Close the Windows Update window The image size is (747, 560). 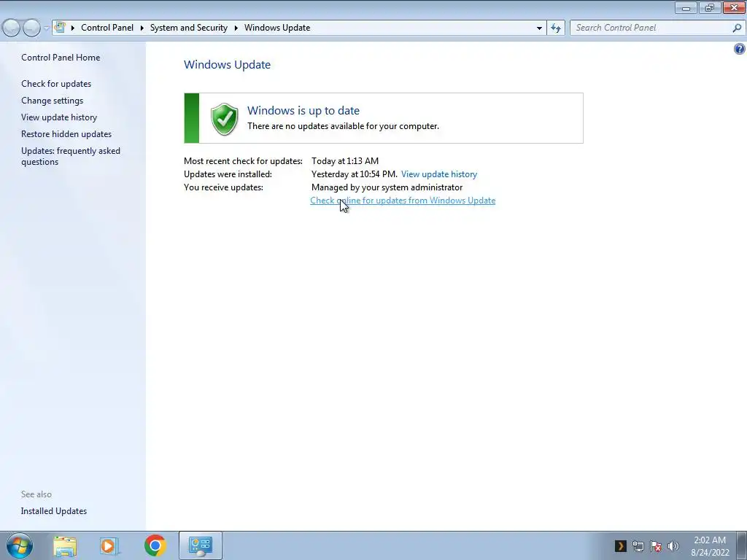point(734,7)
